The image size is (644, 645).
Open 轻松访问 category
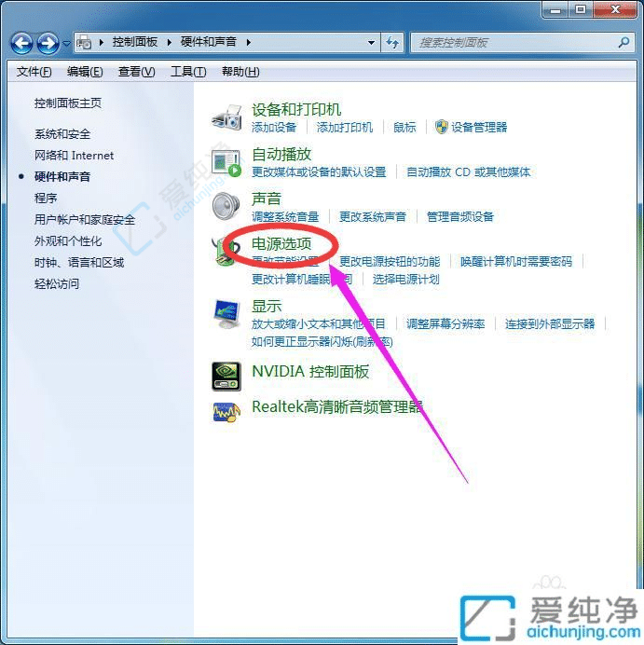57,283
